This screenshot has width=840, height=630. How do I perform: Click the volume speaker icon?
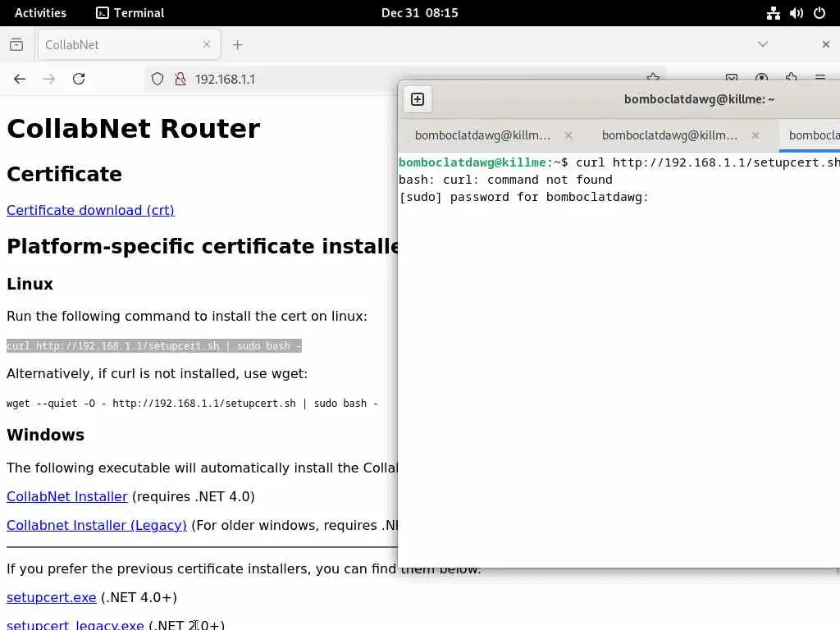point(796,13)
